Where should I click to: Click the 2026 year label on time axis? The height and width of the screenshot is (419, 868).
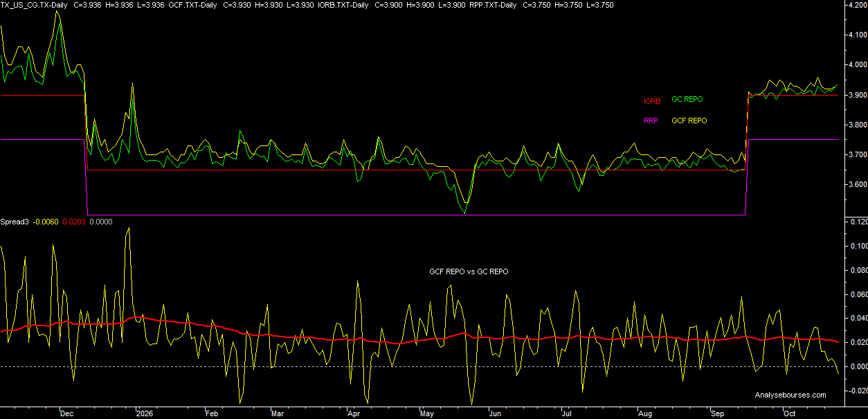point(144,413)
